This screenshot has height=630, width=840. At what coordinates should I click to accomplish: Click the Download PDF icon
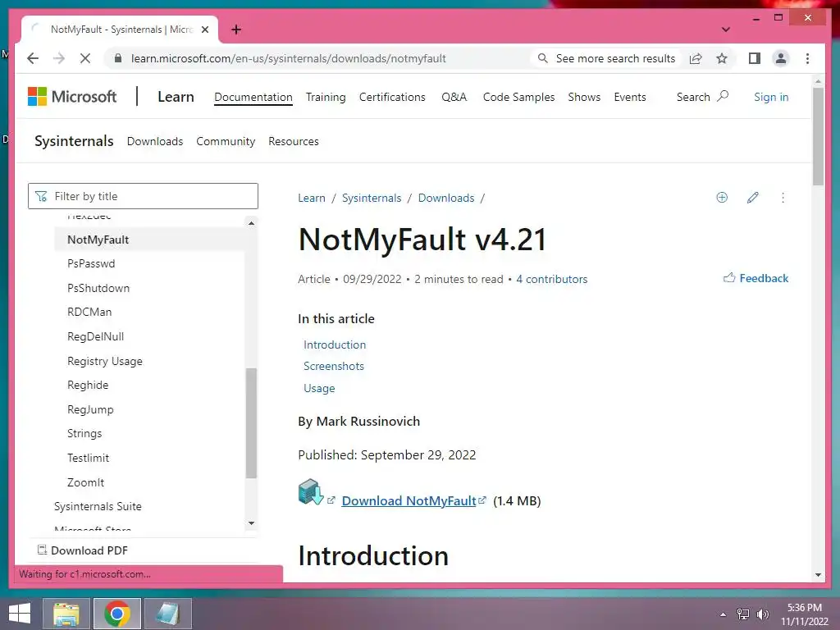point(42,550)
